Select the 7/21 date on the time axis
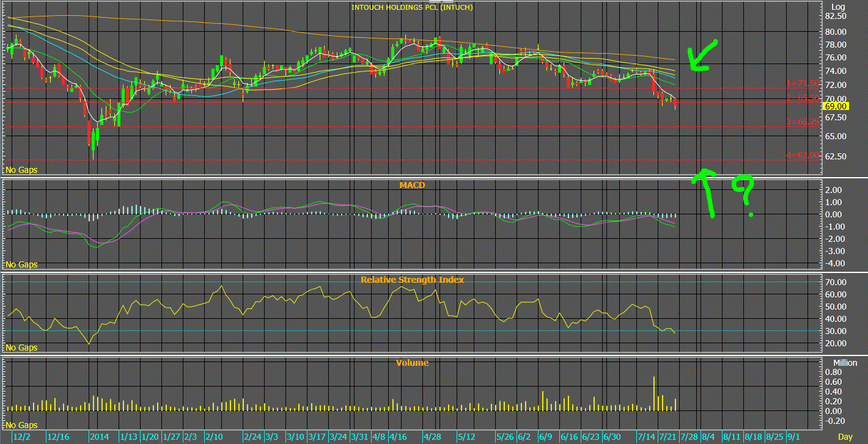The height and width of the screenshot is (444, 868). pos(668,437)
